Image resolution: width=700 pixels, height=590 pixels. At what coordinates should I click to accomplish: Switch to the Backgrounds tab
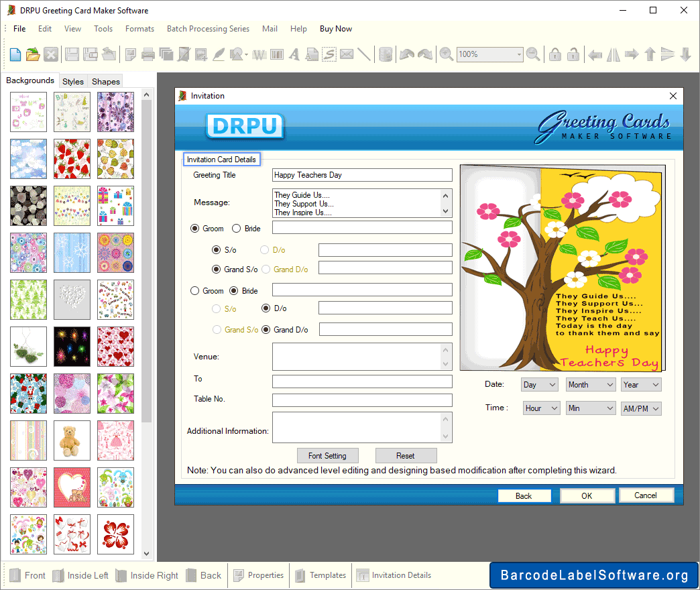click(x=30, y=80)
